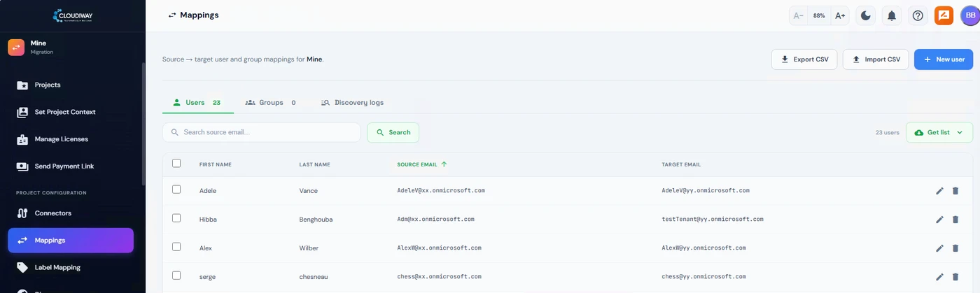Delete the serge chesneau mapping
This screenshot has width=980, height=293.
955,277
